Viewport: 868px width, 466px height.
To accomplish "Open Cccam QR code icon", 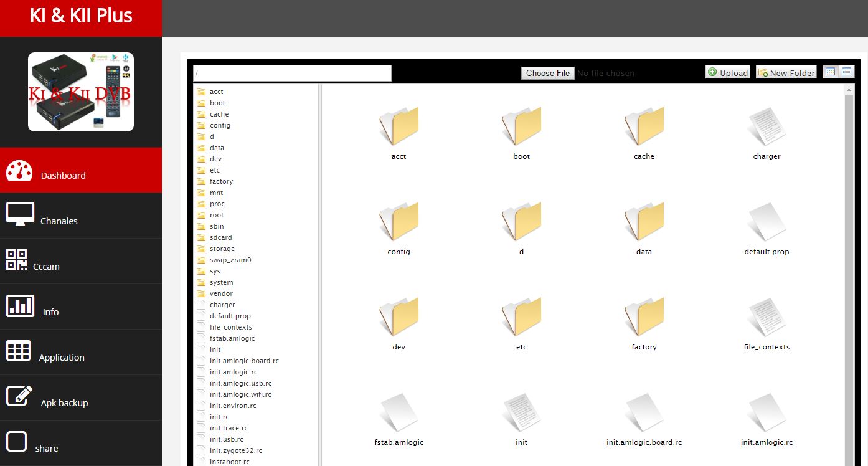I will [x=17, y=260].
